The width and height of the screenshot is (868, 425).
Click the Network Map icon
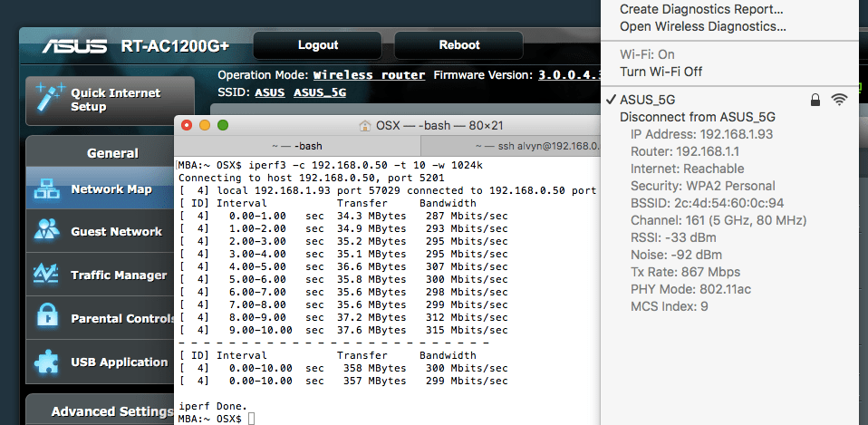pos(46,189)
